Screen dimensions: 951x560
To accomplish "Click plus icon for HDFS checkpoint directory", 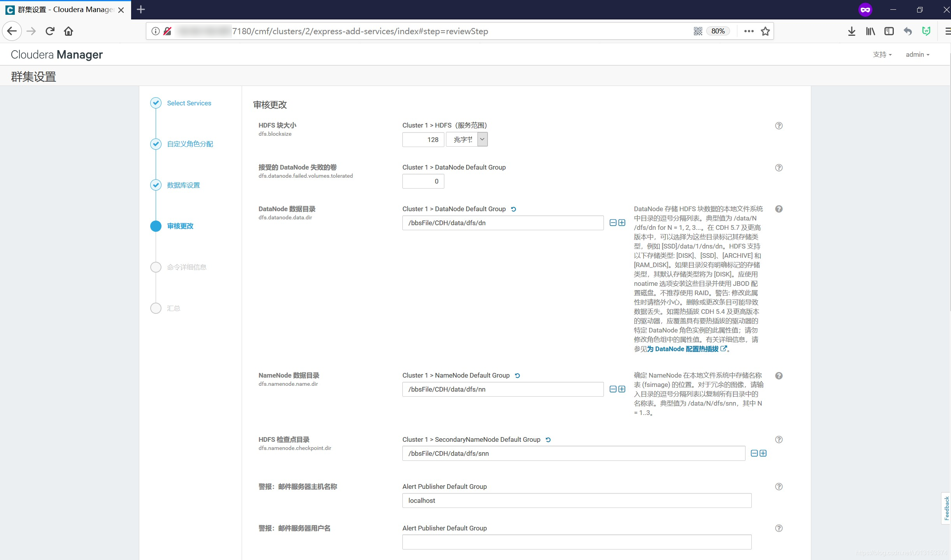I will [x=763, y=453].
